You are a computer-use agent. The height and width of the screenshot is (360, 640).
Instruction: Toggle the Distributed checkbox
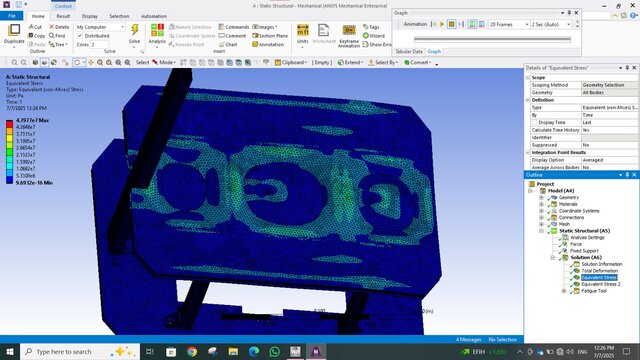[x=80, y=36]
